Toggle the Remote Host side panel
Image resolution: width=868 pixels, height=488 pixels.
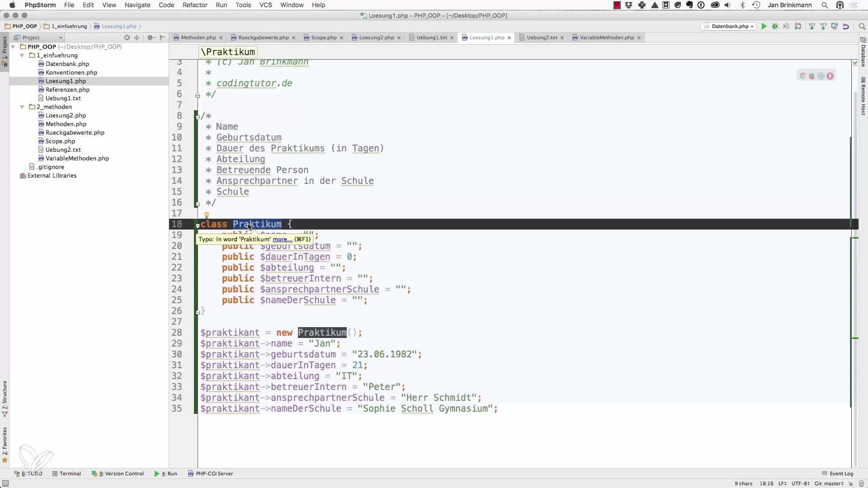tap(863, 96)
